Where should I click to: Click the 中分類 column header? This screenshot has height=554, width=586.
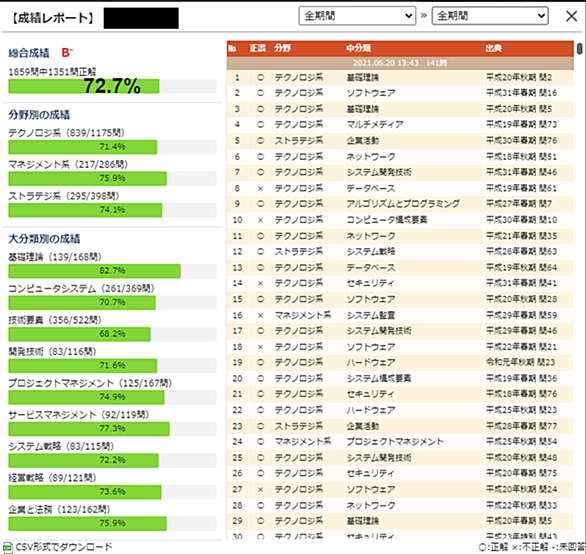click(358, 48)
